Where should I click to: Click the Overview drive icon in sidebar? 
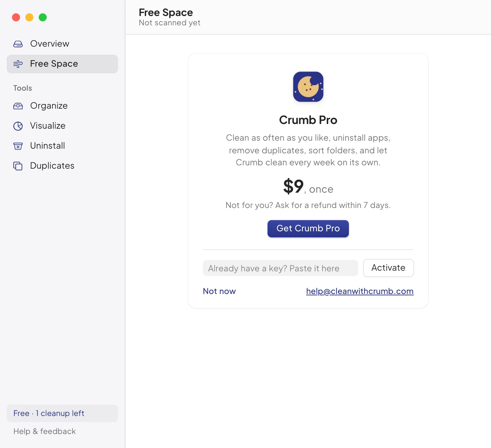click(x=18, y=44)
